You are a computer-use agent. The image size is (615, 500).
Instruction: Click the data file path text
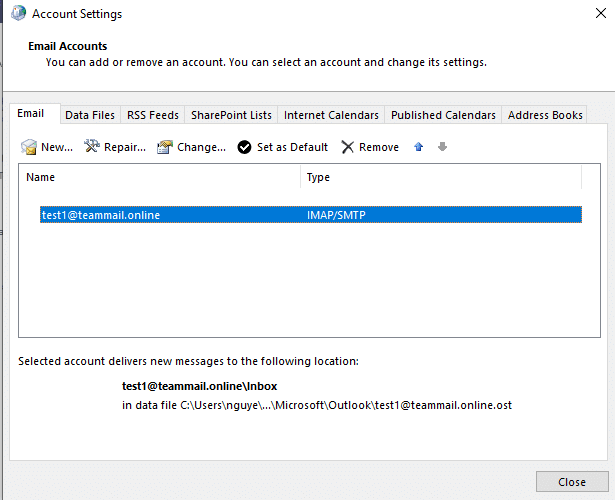317,405
